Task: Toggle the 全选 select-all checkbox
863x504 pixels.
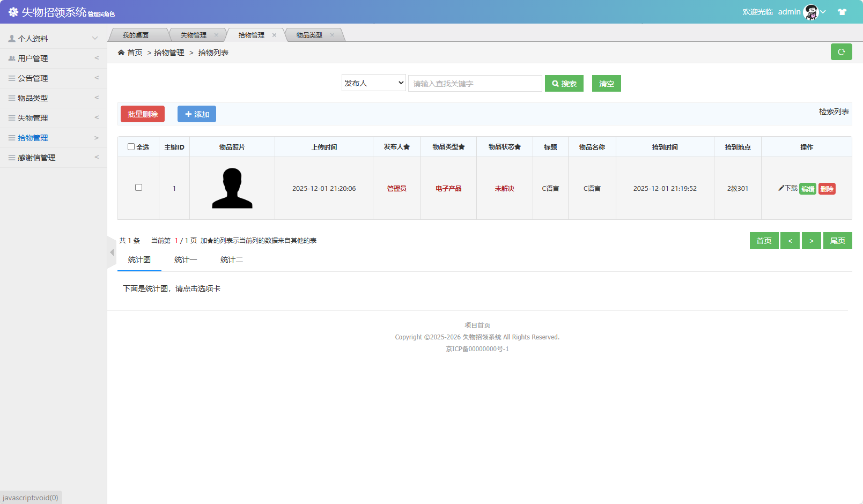Action: (131, 146)
